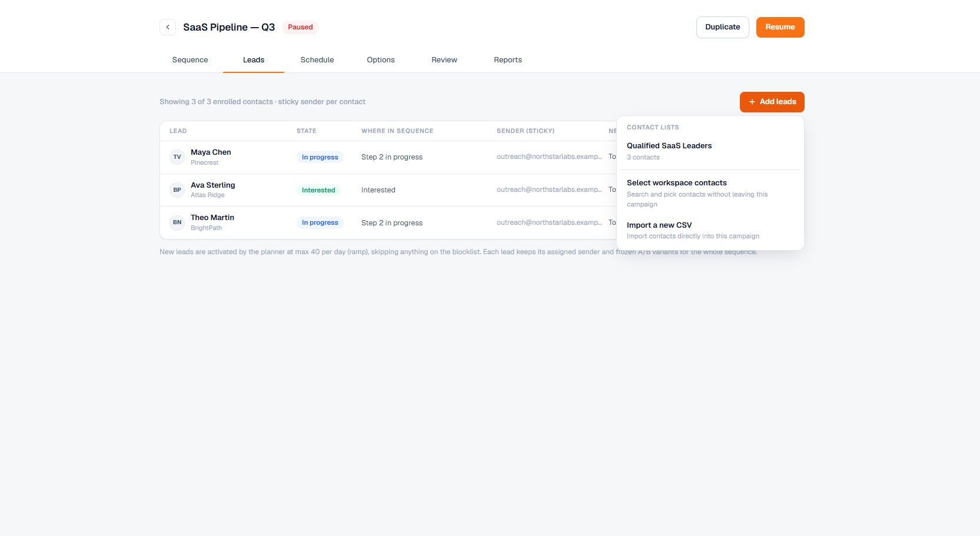Image resolution: width=980 pixels, height=536 pixels.
Task: Open the Review tab
Action: pos(444,60)
